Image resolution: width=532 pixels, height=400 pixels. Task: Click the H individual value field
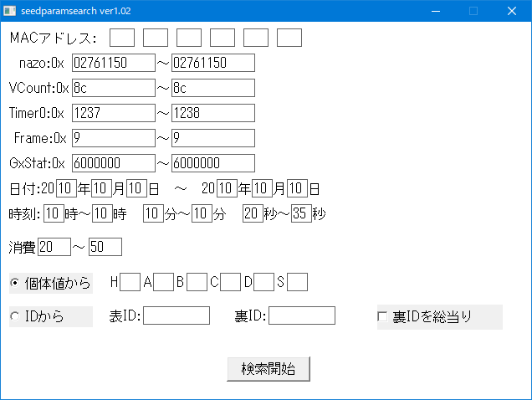tap(130, 282)
